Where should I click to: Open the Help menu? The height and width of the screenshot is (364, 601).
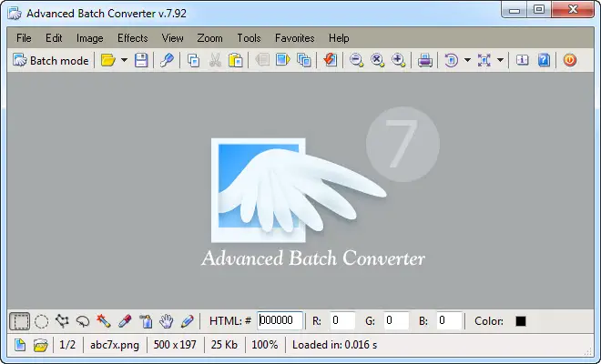(339, 38)
